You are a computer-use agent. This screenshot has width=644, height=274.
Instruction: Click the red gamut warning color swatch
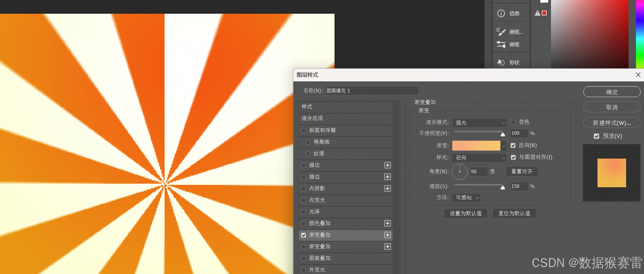pyautogui.click(x=544, y=13)
